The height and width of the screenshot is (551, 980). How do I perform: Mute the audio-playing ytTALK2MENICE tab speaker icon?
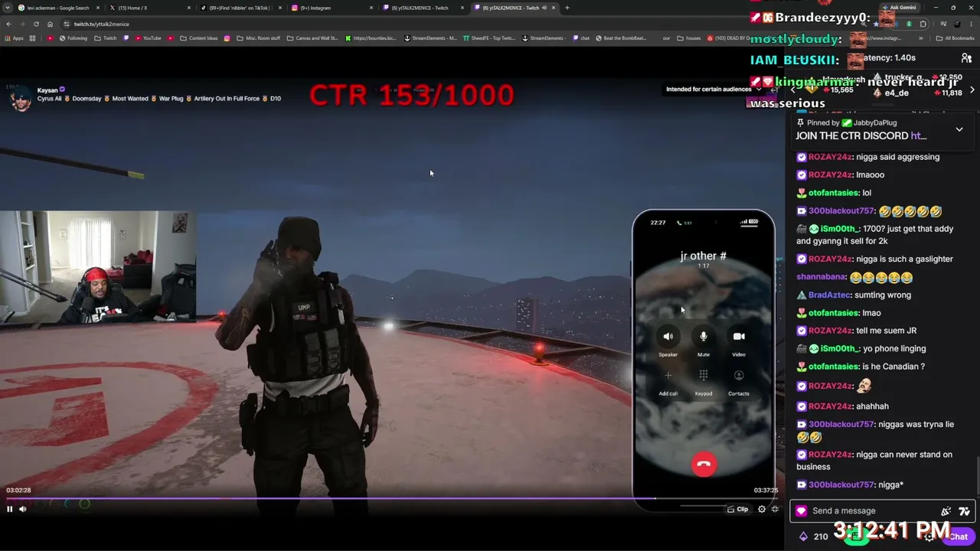(x=544, y=8)
